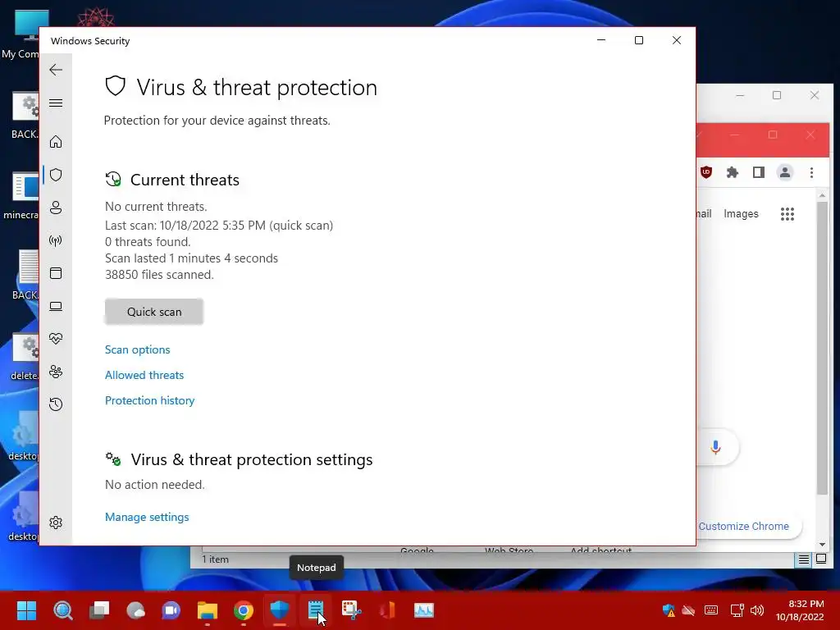Open the Google apps grid in Chrome

tap(787, 214)
